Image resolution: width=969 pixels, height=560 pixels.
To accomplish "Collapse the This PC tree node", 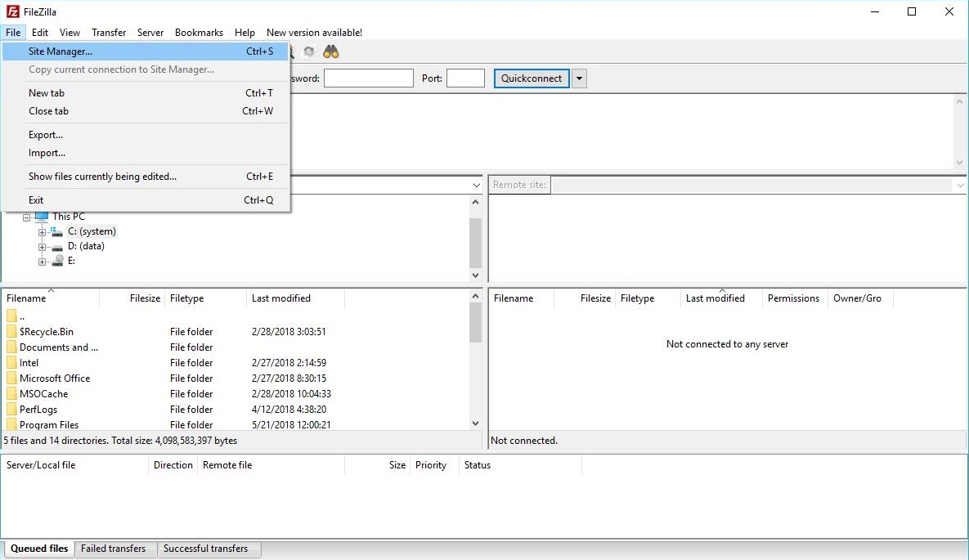I will (x=26, y=217).
